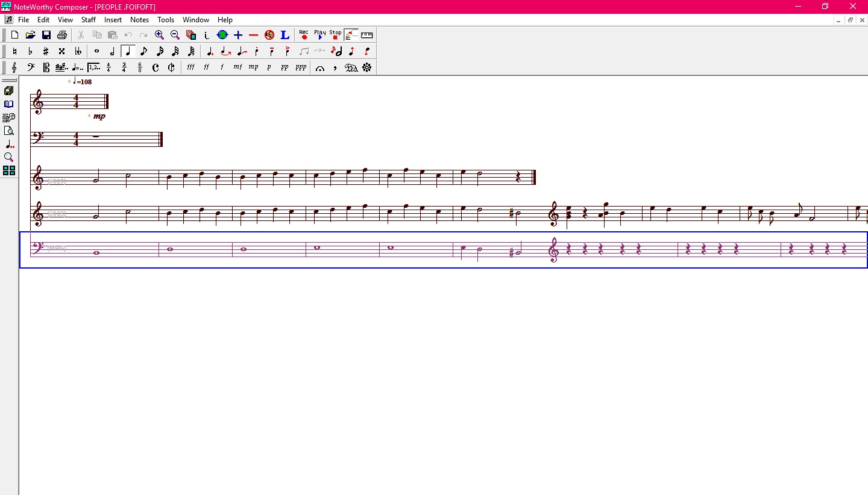This screenshot has width=868, height=495.
Task: Insert ppp dynamic marking
Action: click(x=301, y=67)
